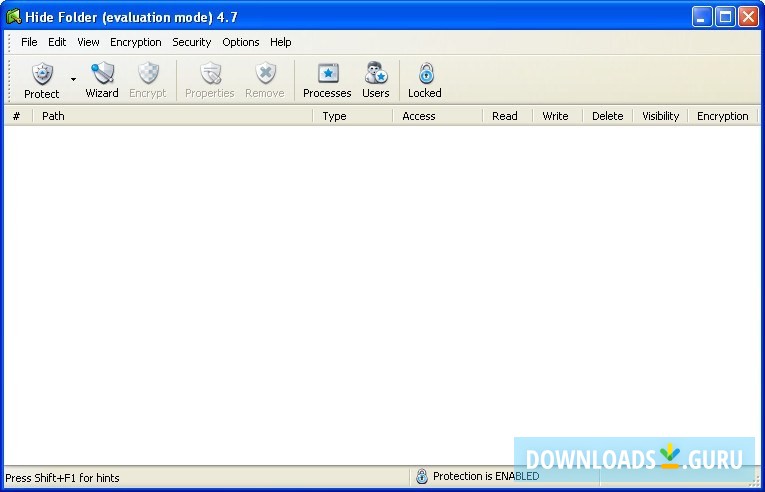Sort by the # column header
Screen dimensions: 765x492
[x=18, y=116]
